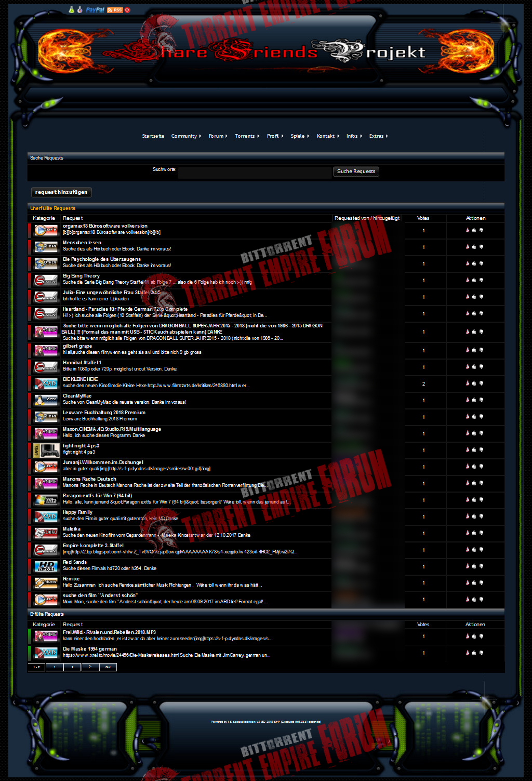532x781 pixels.
Task: Open the Maxon CINEMA 4D Studio R19 request
Action: tap(112, 429)
